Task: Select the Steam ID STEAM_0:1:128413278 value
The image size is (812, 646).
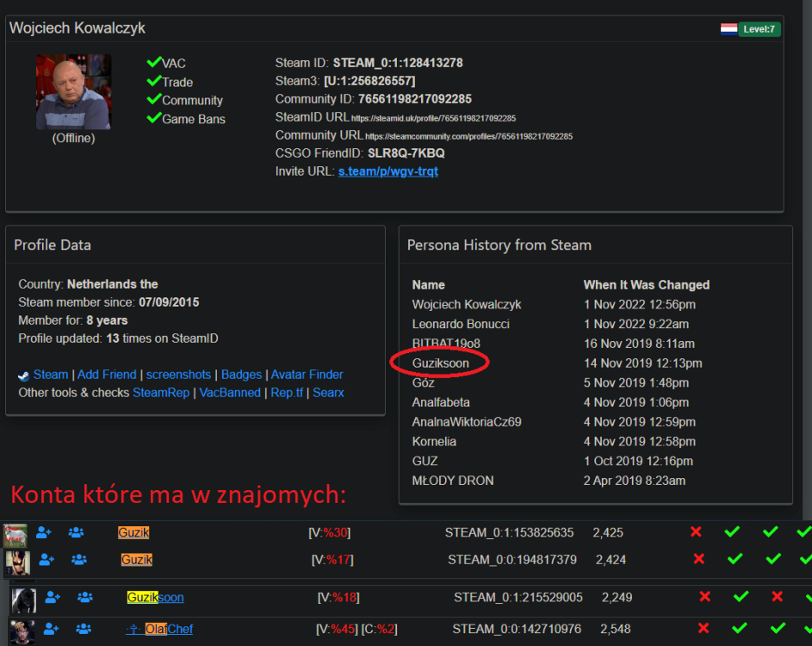Action: [398, 63]
